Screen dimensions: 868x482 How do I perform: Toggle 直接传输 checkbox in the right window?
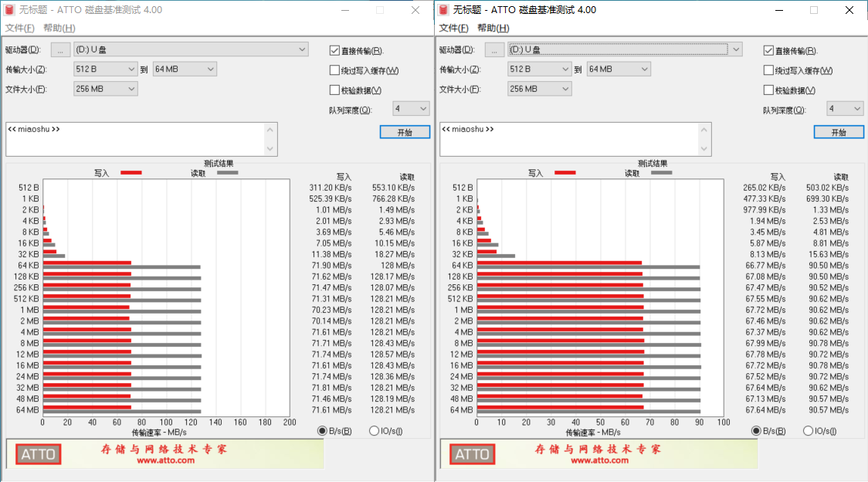click(x=768, y=50)
